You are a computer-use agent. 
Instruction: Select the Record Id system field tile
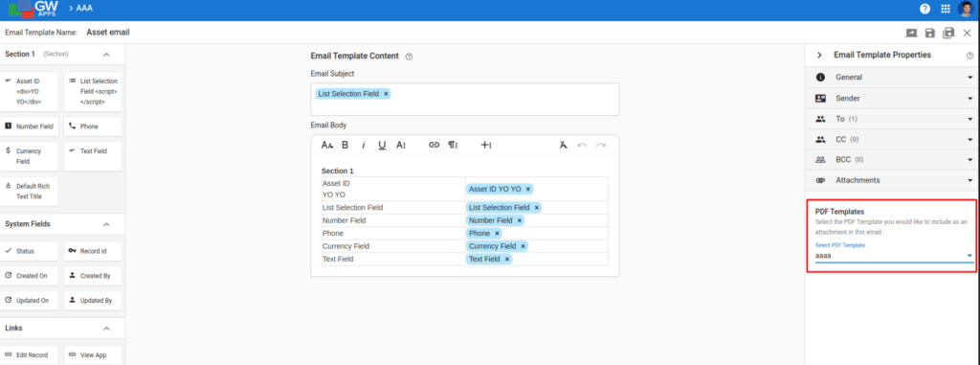(x=93, y=251)
